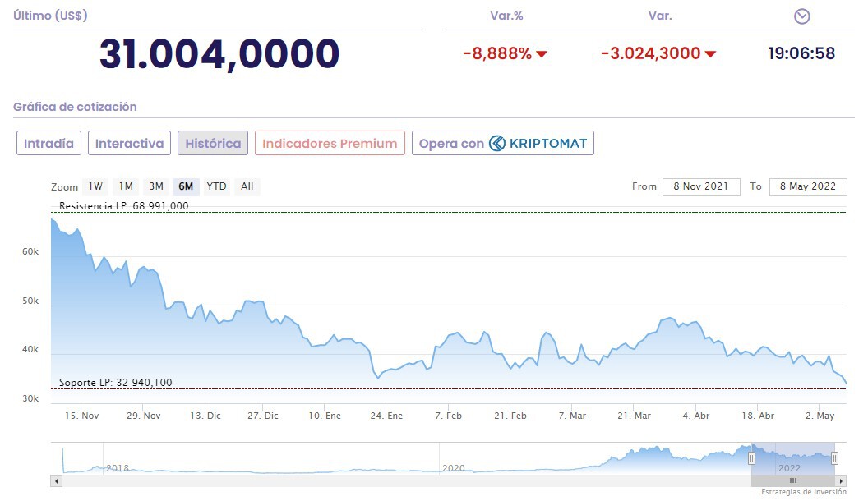Select the Histórica chart tab

tap(213, 143)
